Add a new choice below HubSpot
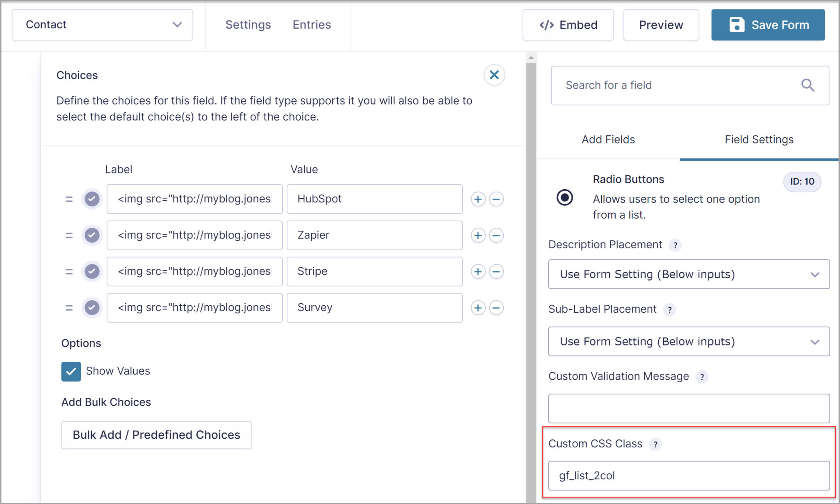840x504 pixels. pyautogui.click(x=478, y=199)
